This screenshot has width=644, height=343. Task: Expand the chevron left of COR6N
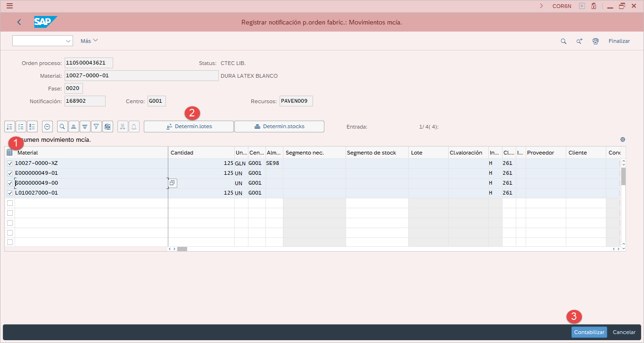(x=542, y=6)
